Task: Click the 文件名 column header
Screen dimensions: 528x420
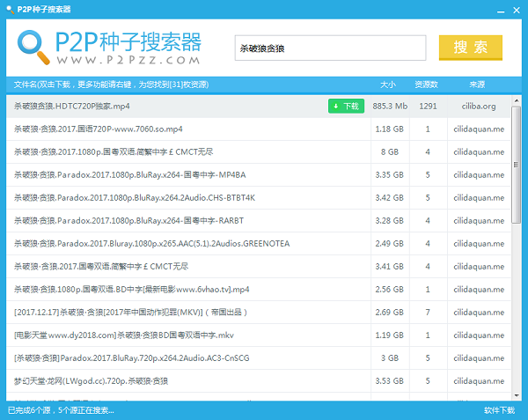Action: pyautogui.click(x=111, y=85)
